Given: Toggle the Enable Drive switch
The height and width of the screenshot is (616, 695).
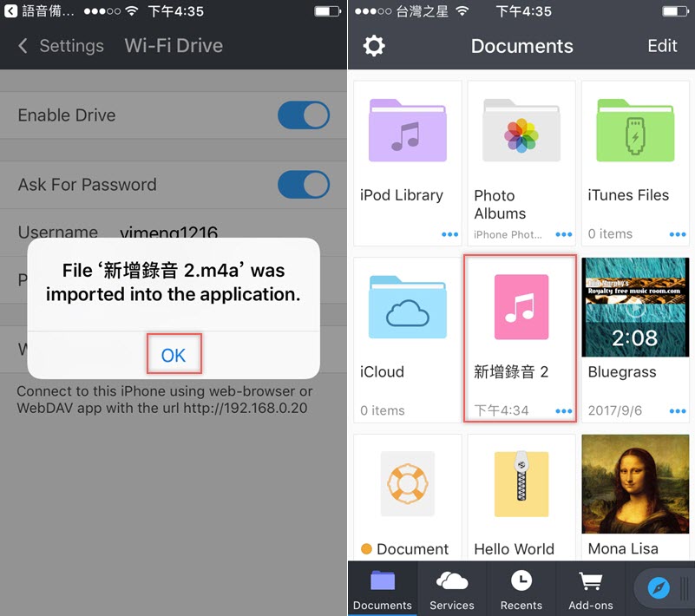Looking at the screenshot, I should (x=304, y=115).
